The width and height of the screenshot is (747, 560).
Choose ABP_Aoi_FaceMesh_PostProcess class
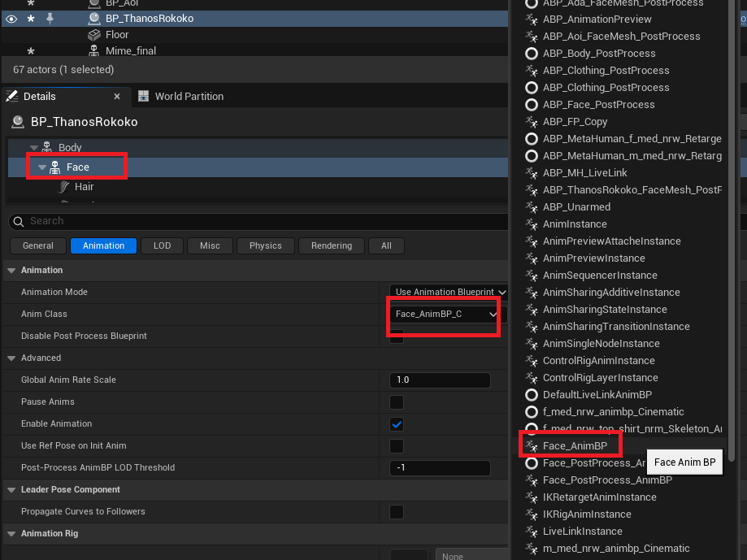tap(621, 37)
